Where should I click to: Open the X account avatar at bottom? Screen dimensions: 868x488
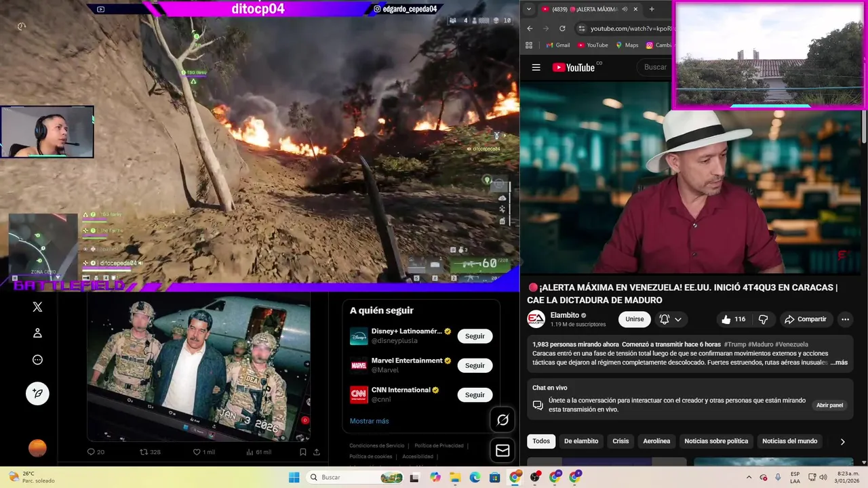[37, 448]
